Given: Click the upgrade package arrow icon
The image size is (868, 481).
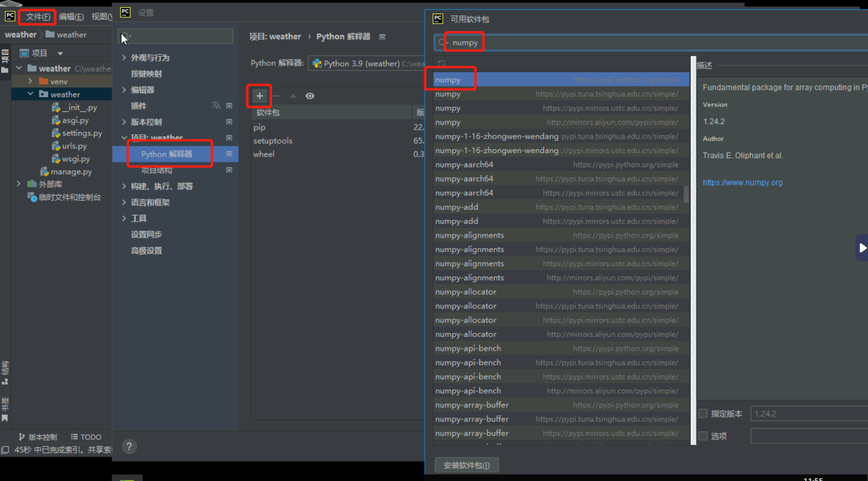Looking at the screenshot, I should point(293,96).
